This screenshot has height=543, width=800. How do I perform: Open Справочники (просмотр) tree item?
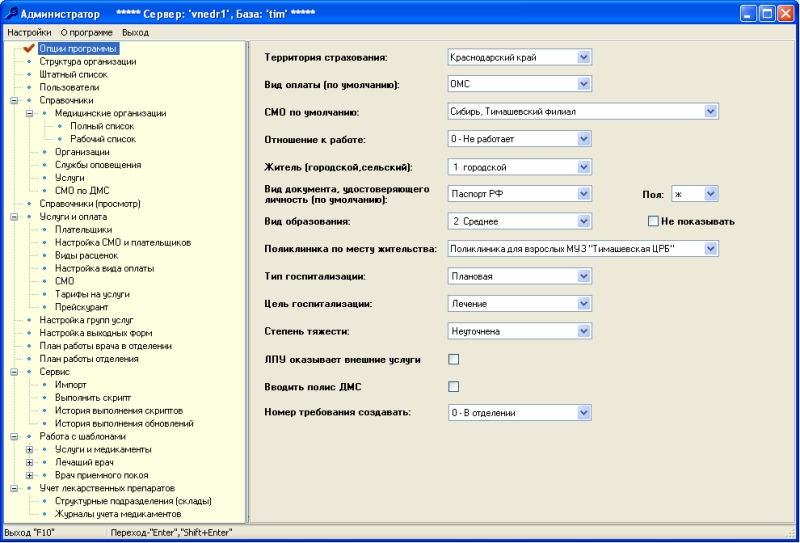coord(90,204)
